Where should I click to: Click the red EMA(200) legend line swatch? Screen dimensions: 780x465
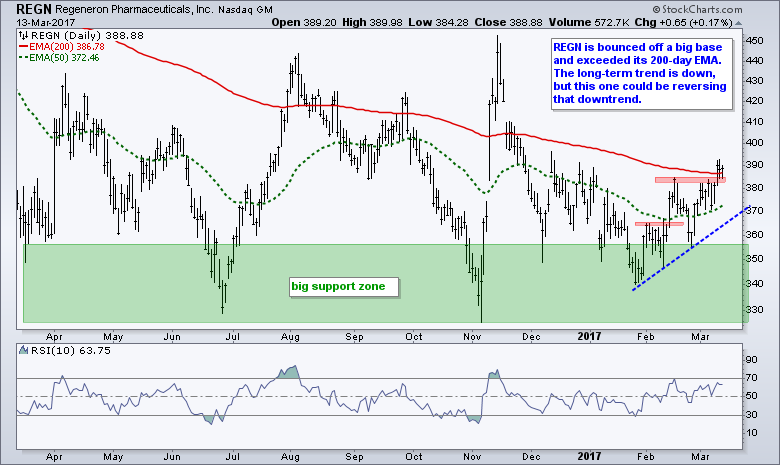coord(23,47)
